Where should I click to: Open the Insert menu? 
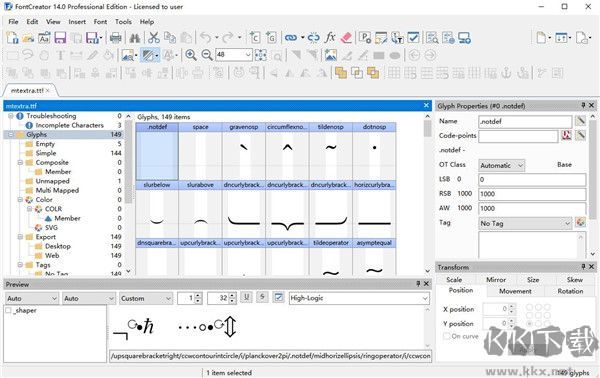pos(77,22)
